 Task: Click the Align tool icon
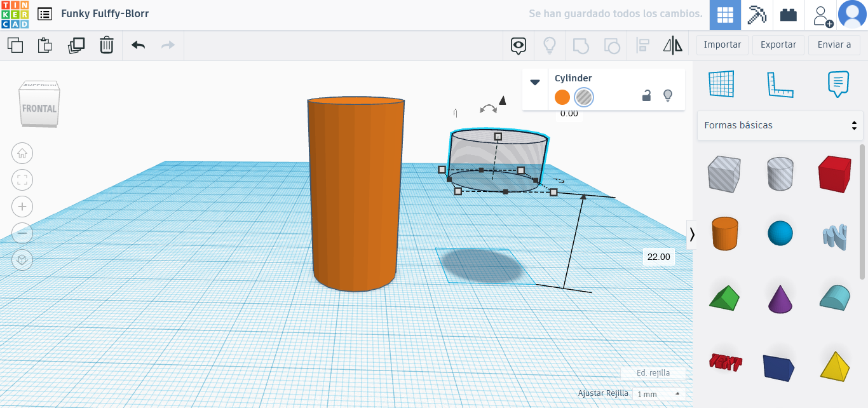pyautogui.click(x=642, y=45)
